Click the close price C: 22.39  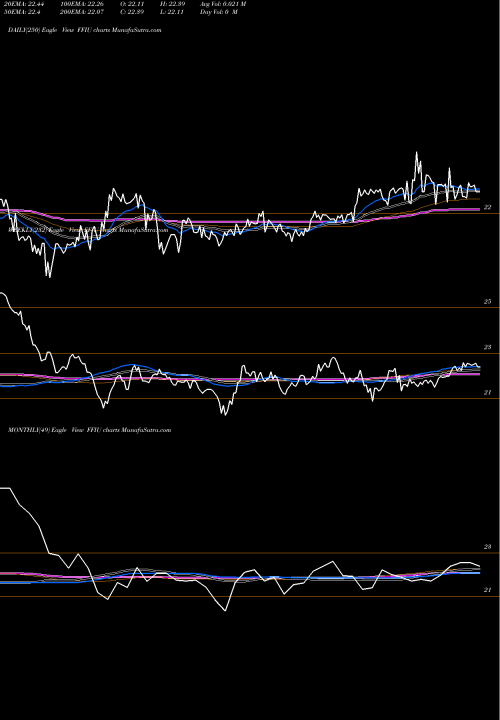pos(132,12)
